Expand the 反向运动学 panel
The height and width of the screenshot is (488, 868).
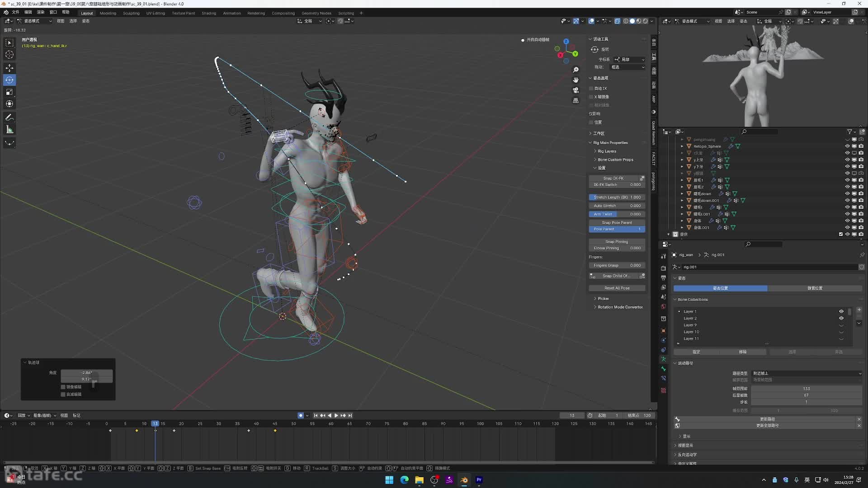point(687,455)
